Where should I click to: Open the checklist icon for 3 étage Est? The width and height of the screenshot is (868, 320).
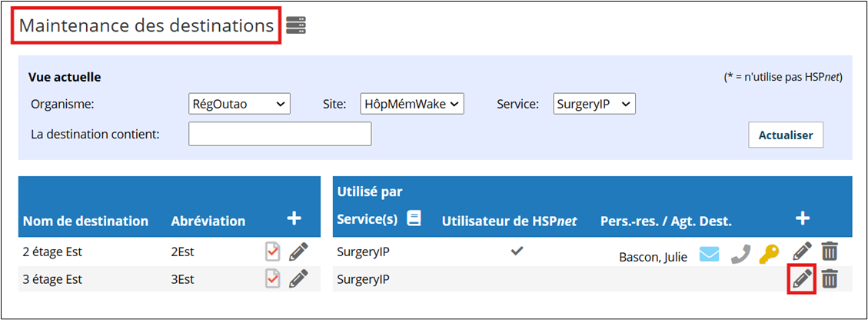272,278
